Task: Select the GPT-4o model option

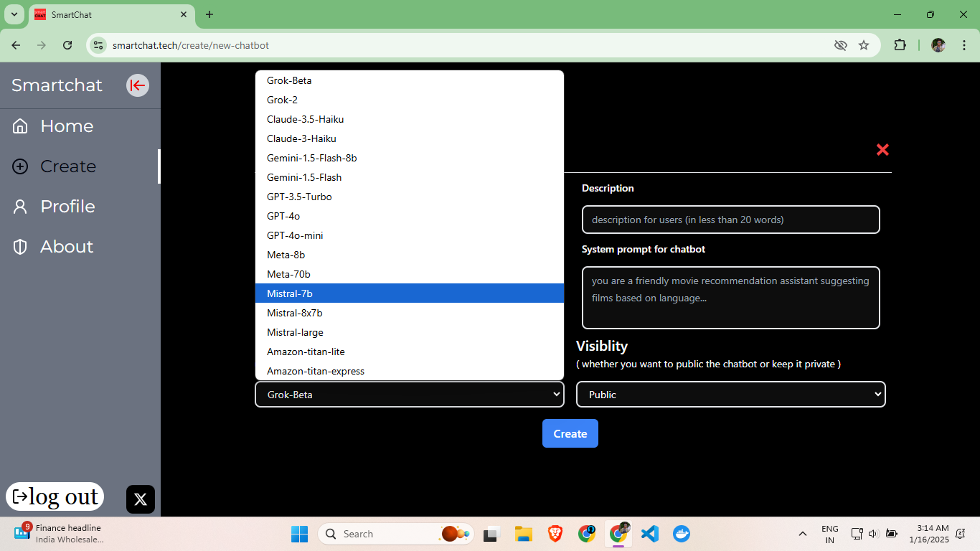Action: (x=410, y=216)
